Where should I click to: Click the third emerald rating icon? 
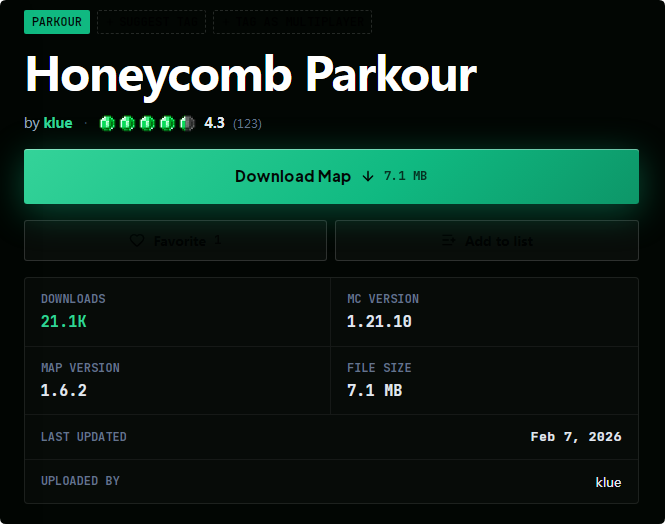pos(147,123)
